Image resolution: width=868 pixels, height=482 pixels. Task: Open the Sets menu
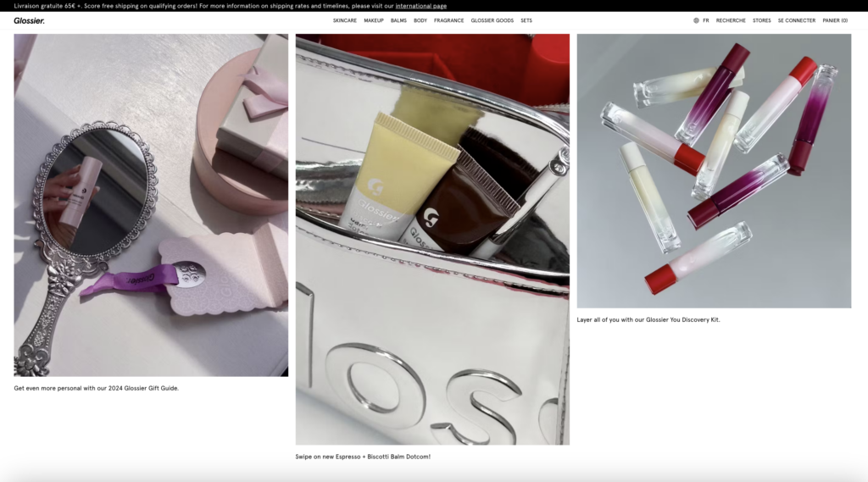[526, 20]
